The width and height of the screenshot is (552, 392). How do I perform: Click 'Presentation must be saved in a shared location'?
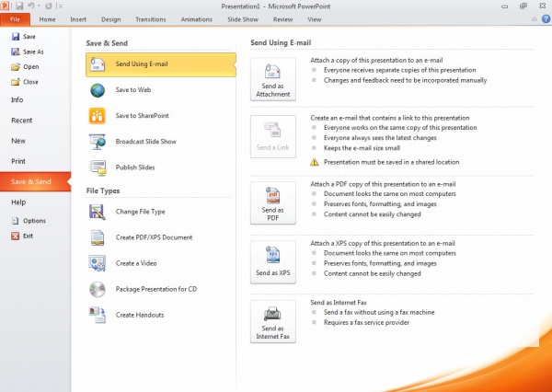coord(392,162)
